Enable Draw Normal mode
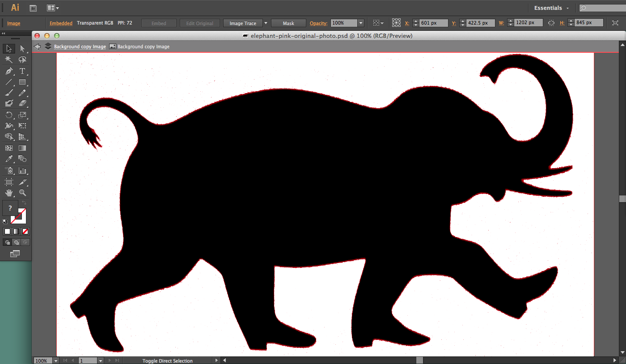The width and height of the screenshot is (626, 364). pyautogui.click(x=7, y=242)
